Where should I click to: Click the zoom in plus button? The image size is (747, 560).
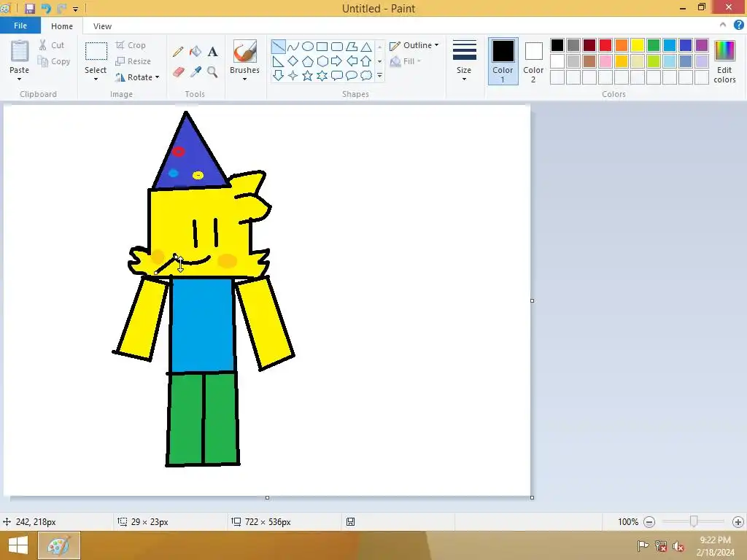click(738, 522)
